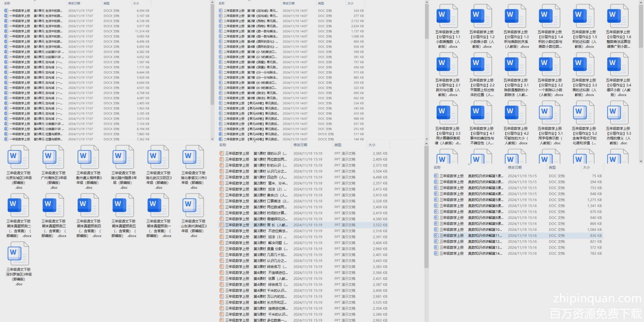Click PPT icon for 第1课时 倍的认识
The width and height of the screenshot is (644, 322).
(x=222, y=154)
